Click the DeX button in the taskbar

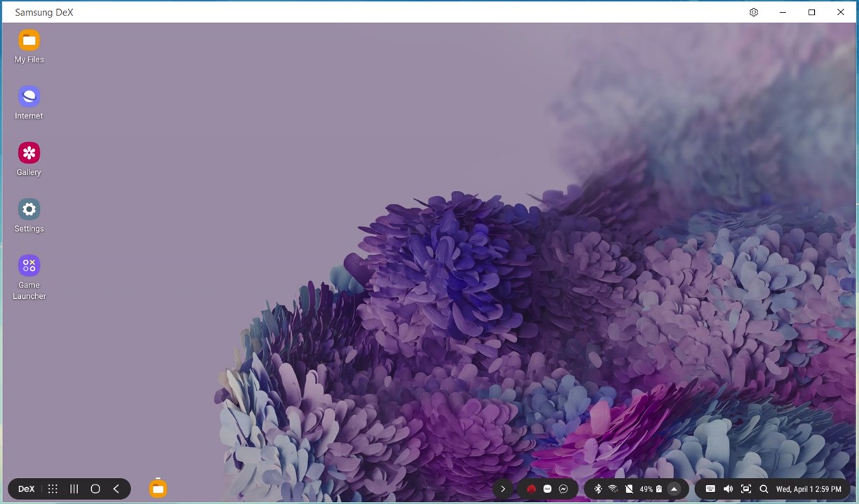[x=26, y=489]
